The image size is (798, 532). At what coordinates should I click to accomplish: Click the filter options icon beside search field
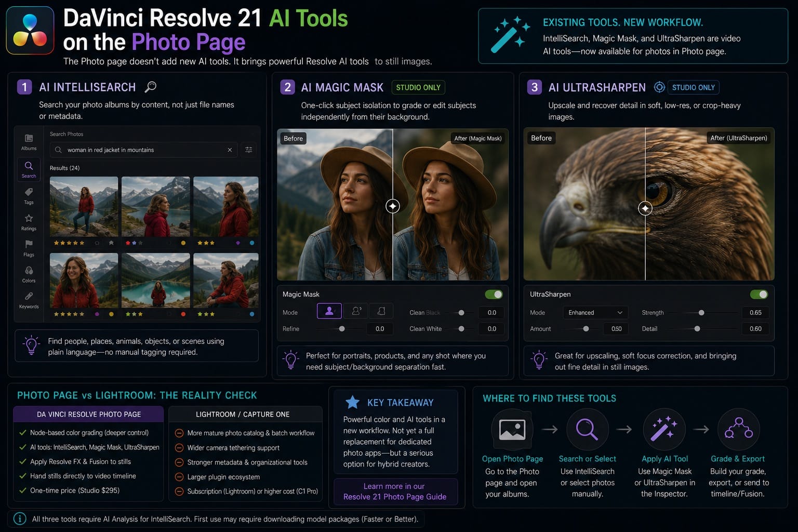pos(249,150)
